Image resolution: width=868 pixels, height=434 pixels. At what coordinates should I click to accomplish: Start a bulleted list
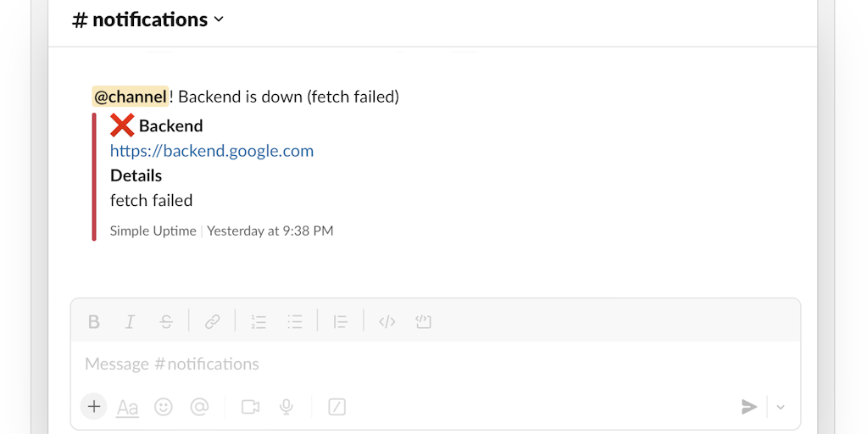[x=295, y=322]
